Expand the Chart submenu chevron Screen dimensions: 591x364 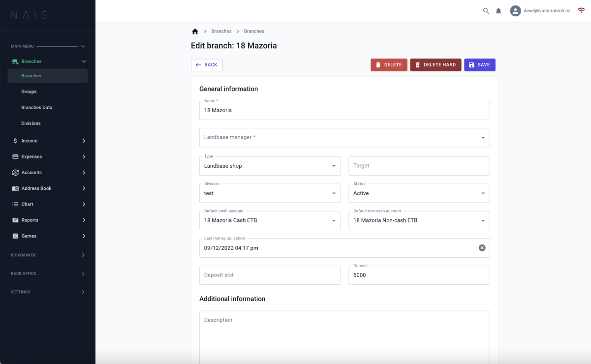84,204
